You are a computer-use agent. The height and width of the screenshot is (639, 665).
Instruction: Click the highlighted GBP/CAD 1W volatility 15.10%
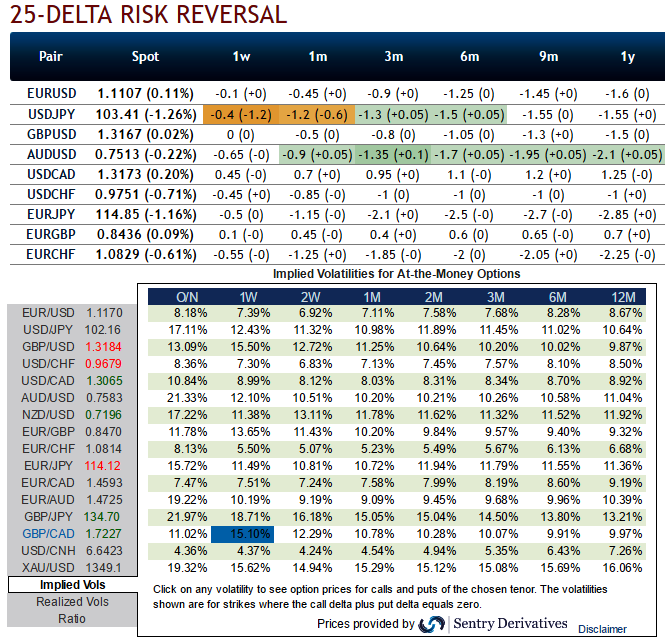[243, 534]
